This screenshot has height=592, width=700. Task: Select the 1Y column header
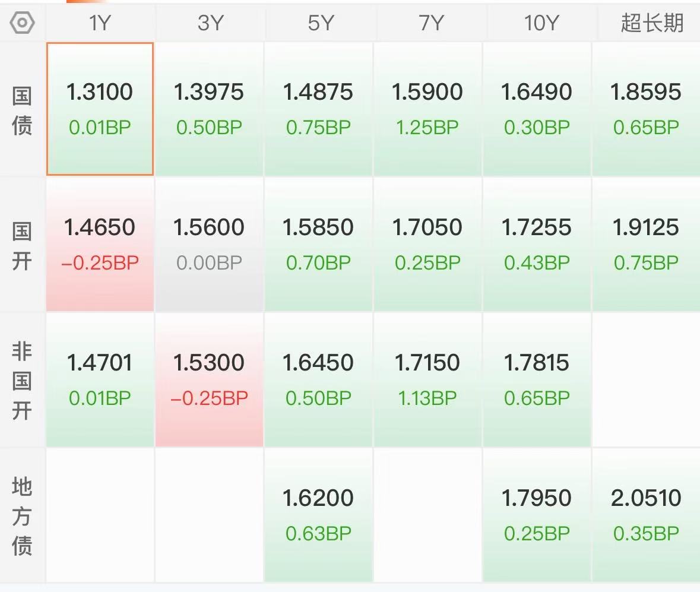coord(99,23)
